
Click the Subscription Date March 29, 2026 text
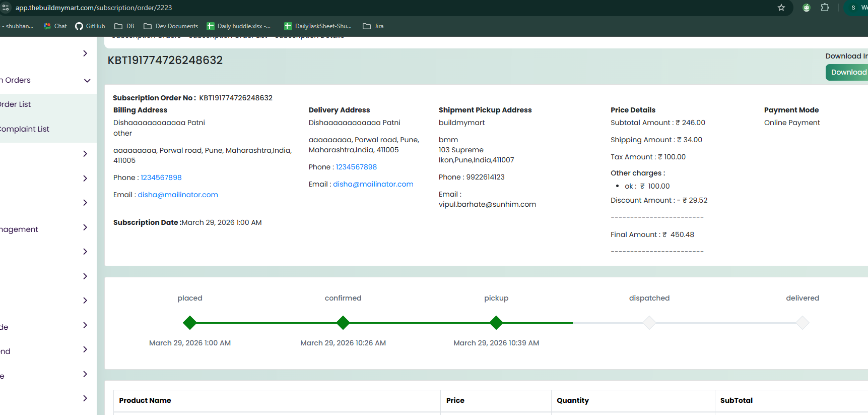(187, 222)
